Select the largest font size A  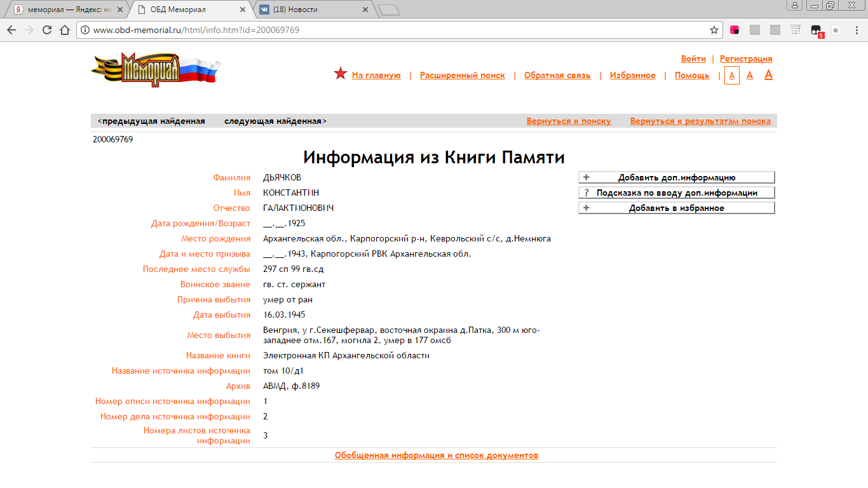click(768, 74)
